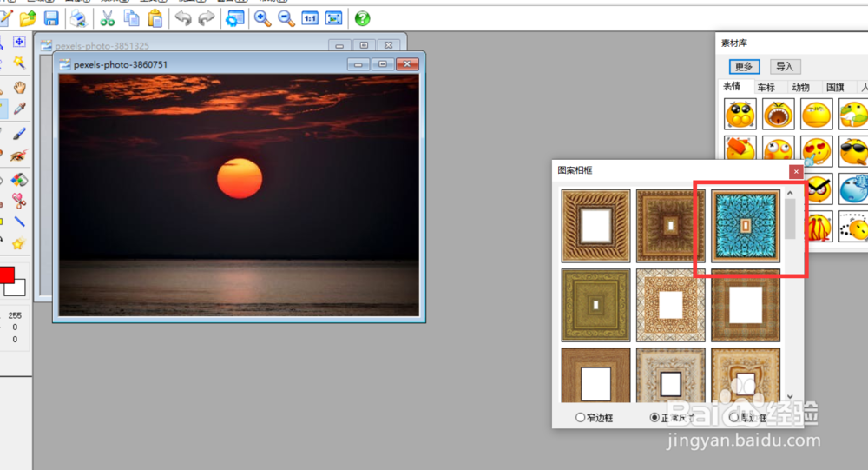Print the image using the printer icon
The height and width of the screenshot is (470, 868).
click(78, 19)
